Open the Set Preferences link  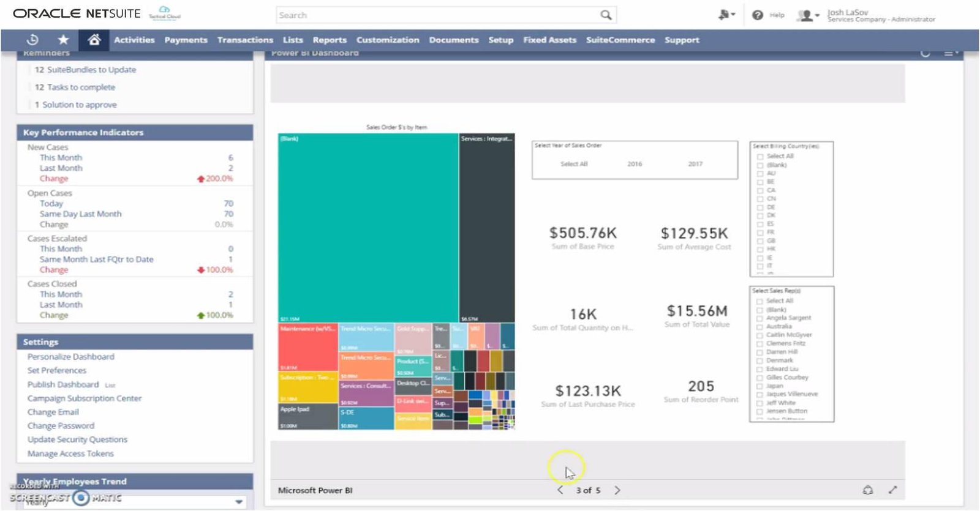coord(56,370)
